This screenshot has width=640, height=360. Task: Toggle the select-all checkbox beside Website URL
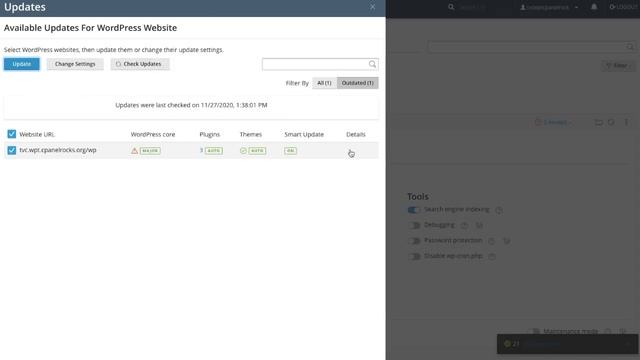tap(11, 134)
